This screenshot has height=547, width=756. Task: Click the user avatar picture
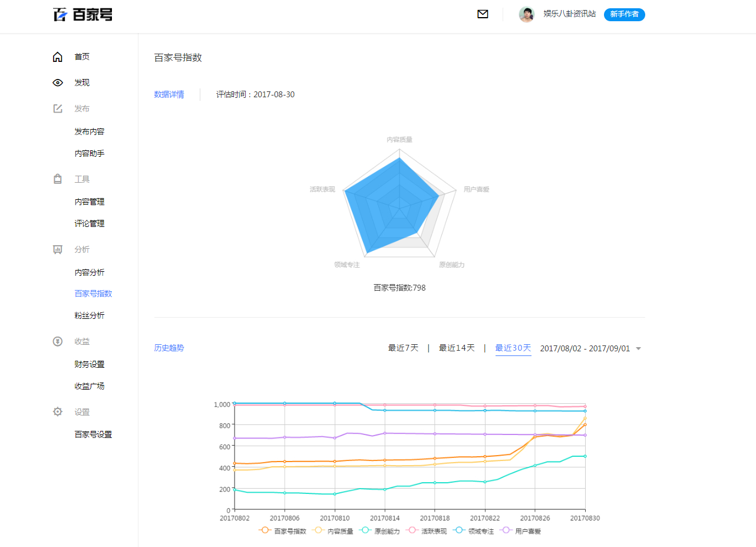(526, 14)
